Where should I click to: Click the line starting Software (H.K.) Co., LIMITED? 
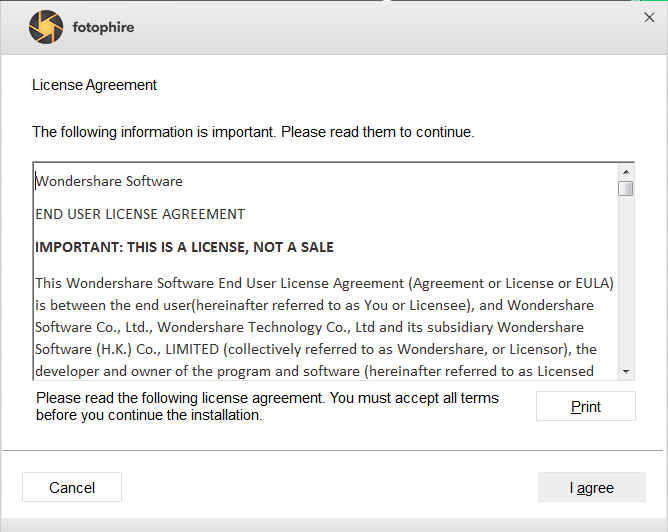pos(316,349)
